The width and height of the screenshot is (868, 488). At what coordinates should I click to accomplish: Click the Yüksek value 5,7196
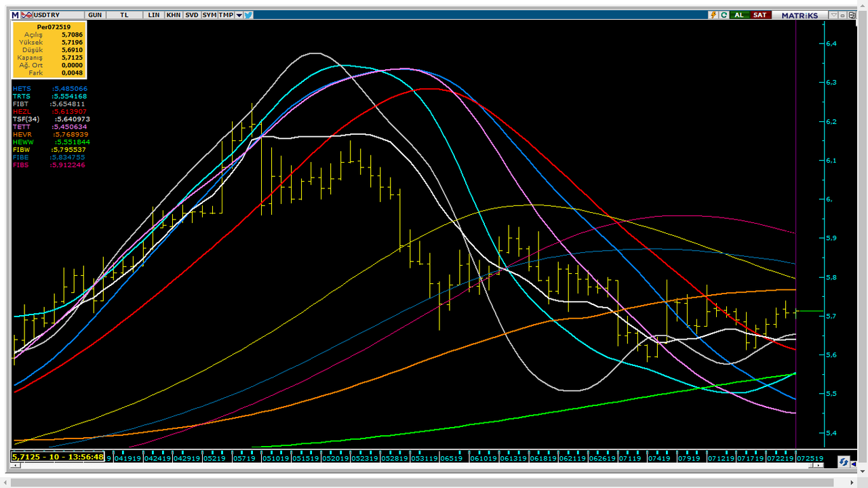(x=72, y=42)
